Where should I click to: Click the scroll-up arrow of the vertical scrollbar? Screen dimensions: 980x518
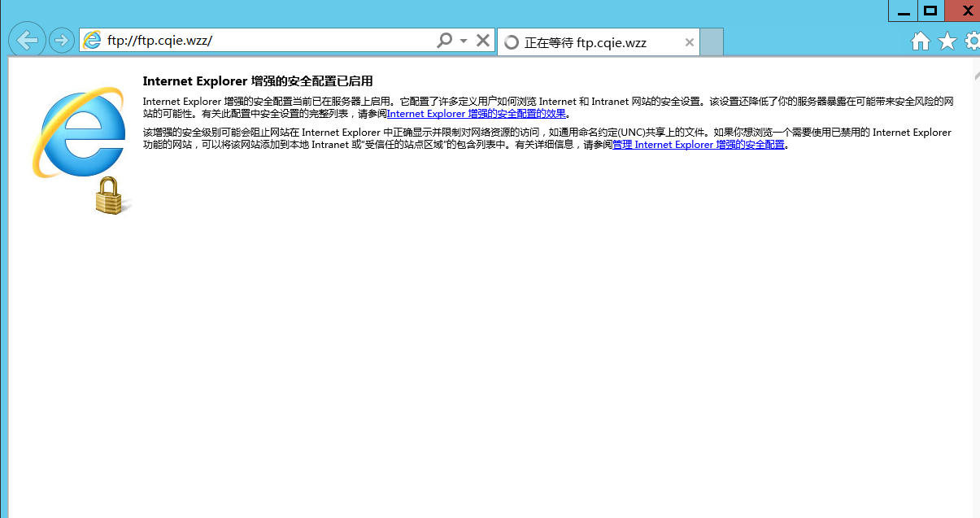[x=976, y=75]
